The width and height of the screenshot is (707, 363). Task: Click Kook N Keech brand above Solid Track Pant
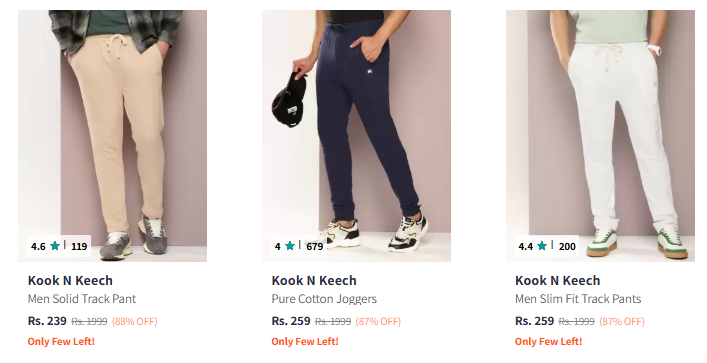(70, 280)
